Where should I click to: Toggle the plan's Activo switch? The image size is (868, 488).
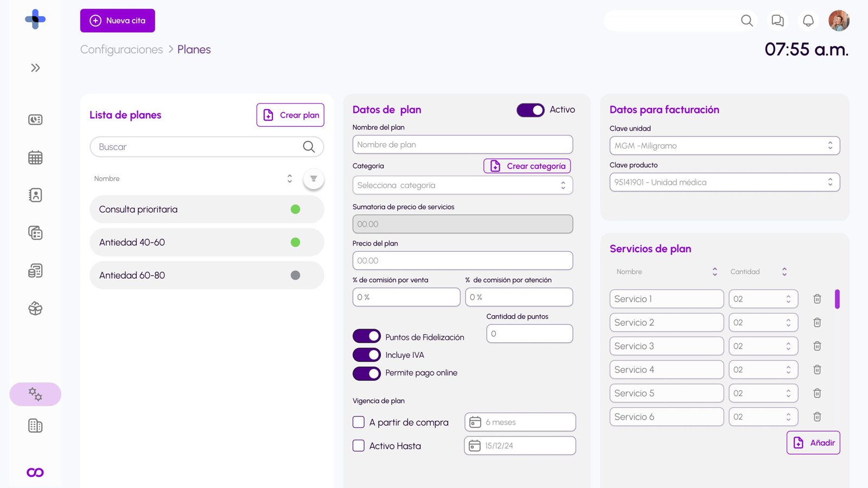click(x=530, y=110)
